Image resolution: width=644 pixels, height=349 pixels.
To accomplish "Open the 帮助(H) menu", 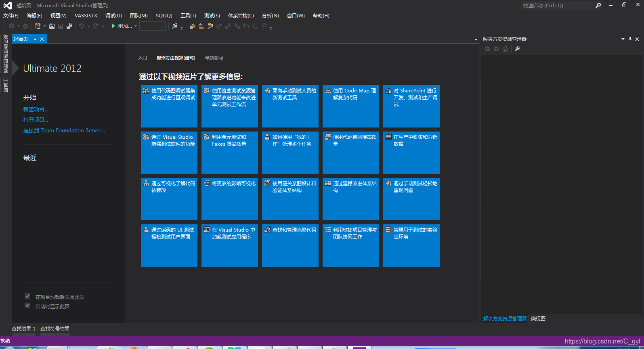I will pyautogui.click(x=321, y=16).
